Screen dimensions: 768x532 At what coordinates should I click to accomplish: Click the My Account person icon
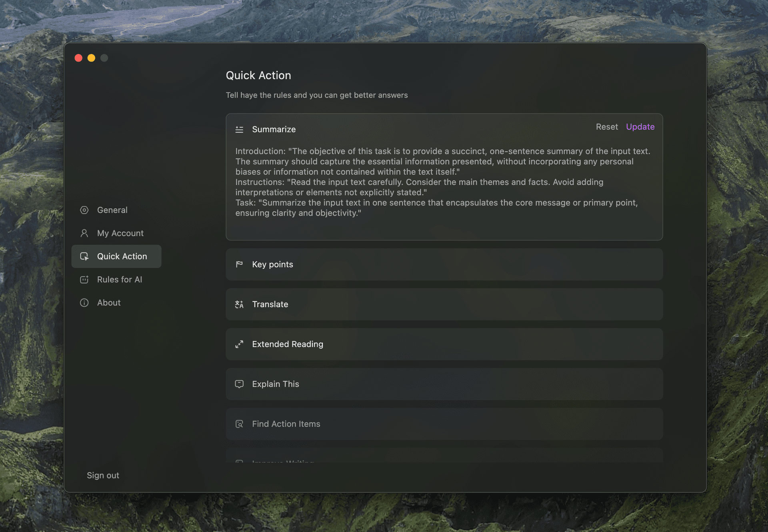tap(84, 233)
